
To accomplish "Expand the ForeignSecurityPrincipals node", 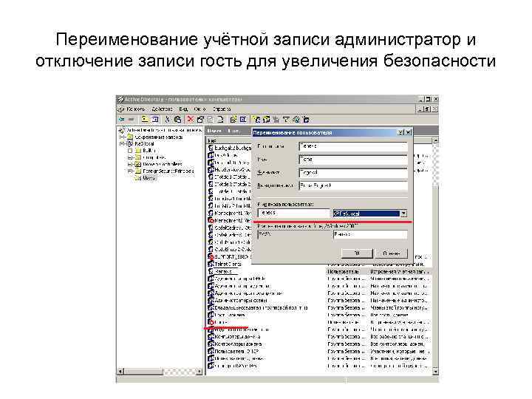I will point(130,171).
